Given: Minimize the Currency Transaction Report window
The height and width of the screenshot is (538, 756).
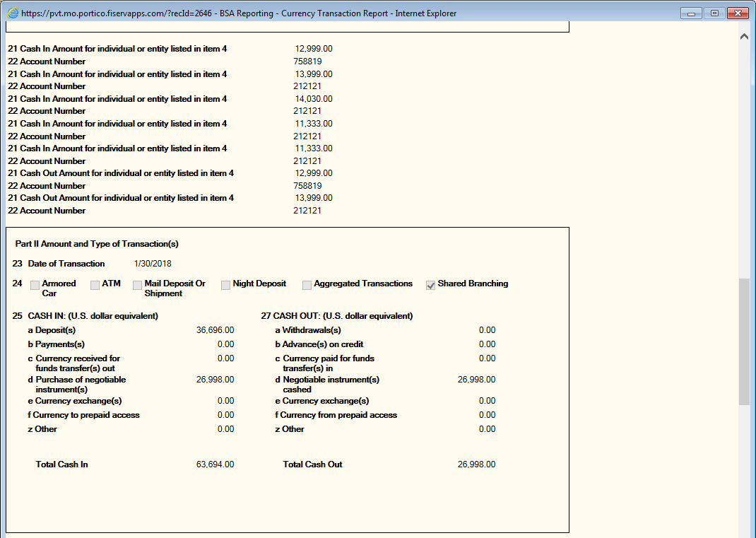Looking at the screenshot, I should [x=691, y=13].
